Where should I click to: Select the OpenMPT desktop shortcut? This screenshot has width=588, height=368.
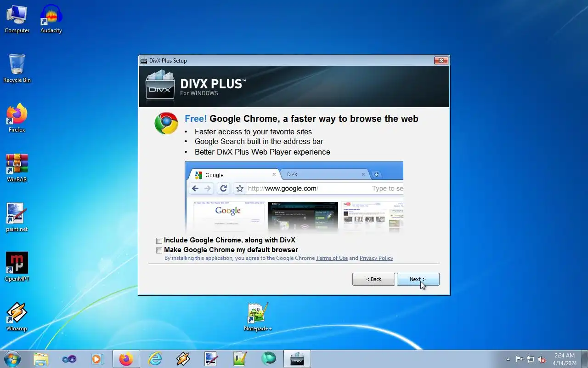tap(17, 267)
